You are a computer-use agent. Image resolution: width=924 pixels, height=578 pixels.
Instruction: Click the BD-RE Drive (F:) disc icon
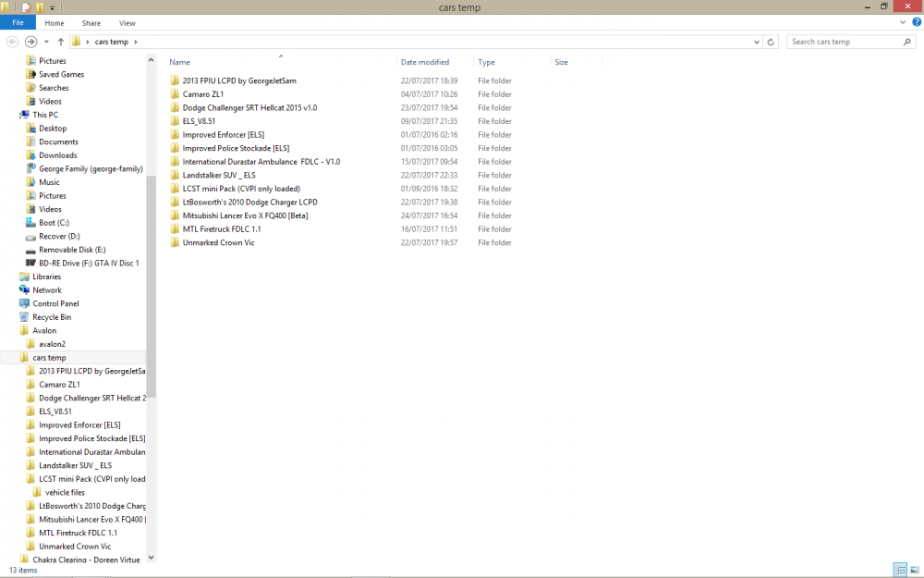(30, 263)
